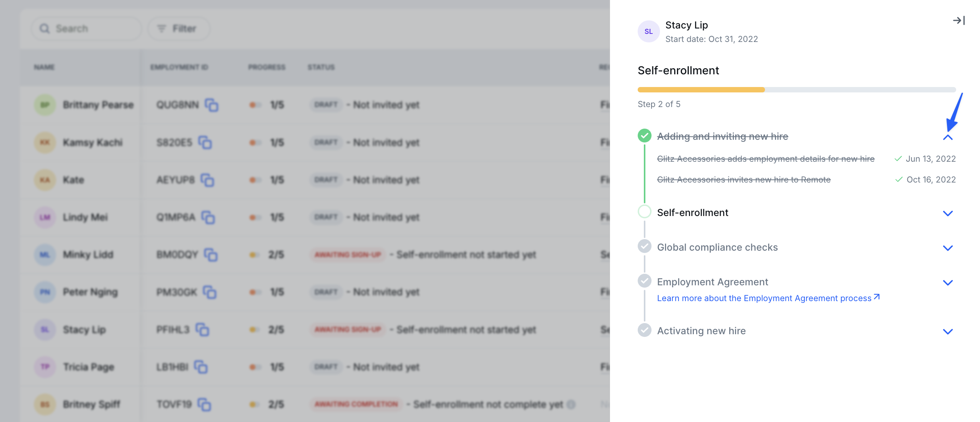Viewport: 980px width, 422px height.
Task: Copy Tricia Page's employment ID LB1HBI
Action: 201,367
